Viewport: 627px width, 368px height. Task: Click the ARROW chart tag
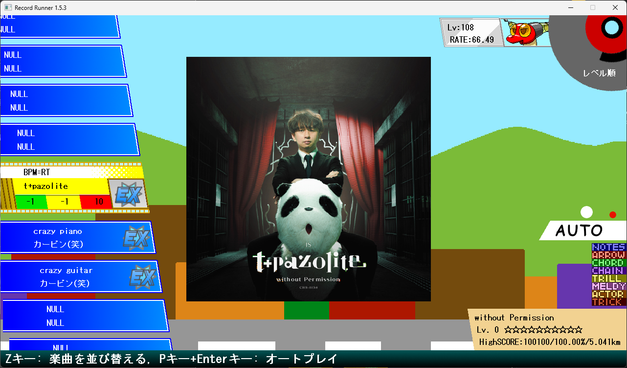click(608, 255)
